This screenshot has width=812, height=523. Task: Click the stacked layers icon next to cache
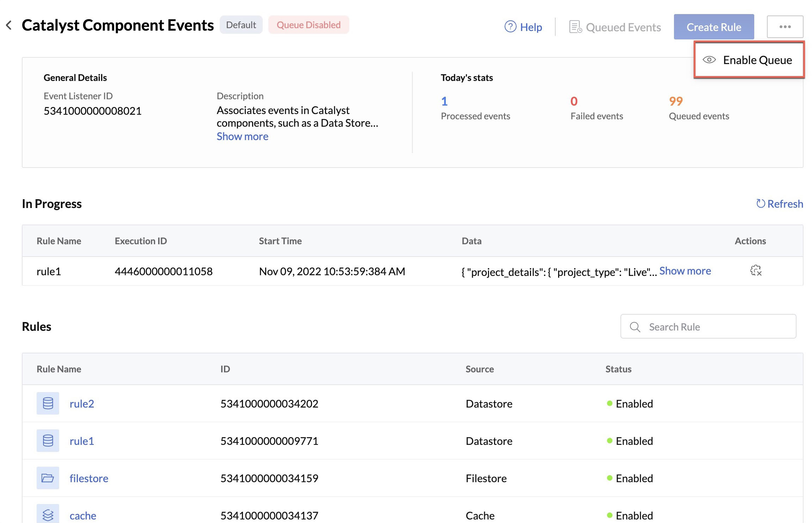tap(48, 515)
